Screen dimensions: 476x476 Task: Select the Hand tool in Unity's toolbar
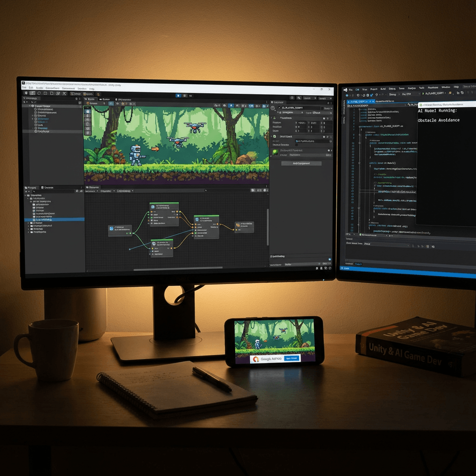pyautogui.click(x=26, y=93)
